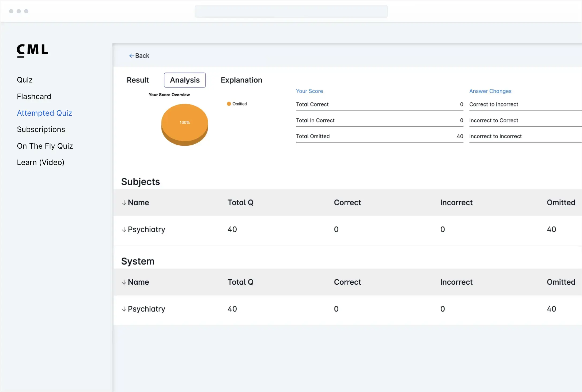Click the back arrow icon

(x=131, y=56)
